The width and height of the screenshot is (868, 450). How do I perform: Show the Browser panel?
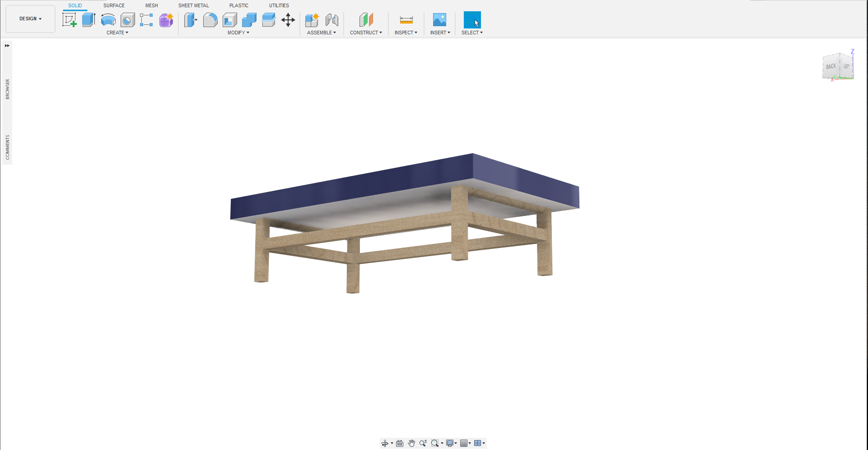(x=7, y=88)
